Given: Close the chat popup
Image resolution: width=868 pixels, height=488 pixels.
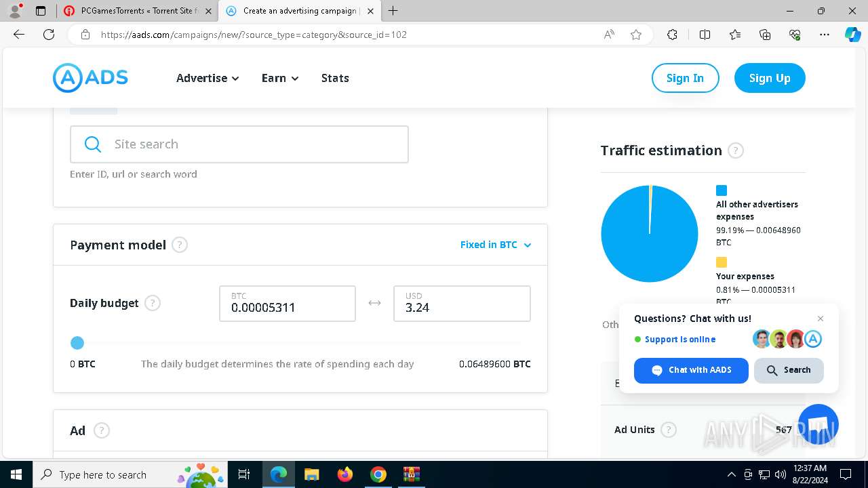Looking at the screenshot, I should [821, 319].
